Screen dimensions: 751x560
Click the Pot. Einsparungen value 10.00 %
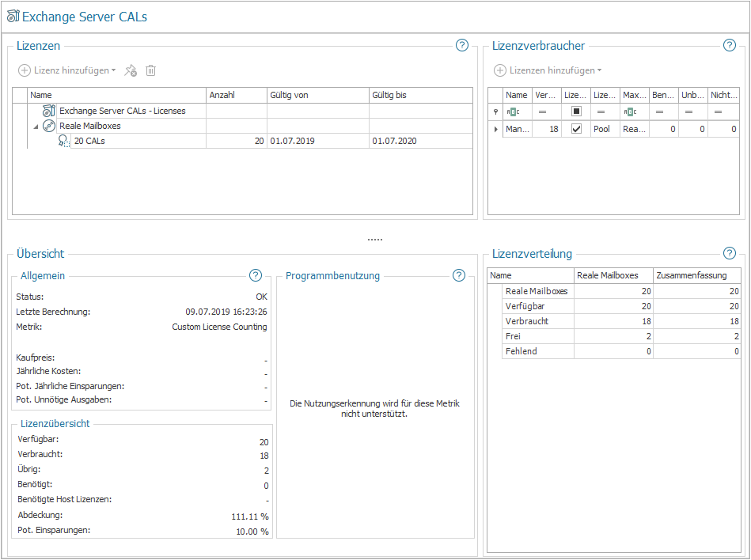coord(252,532)
